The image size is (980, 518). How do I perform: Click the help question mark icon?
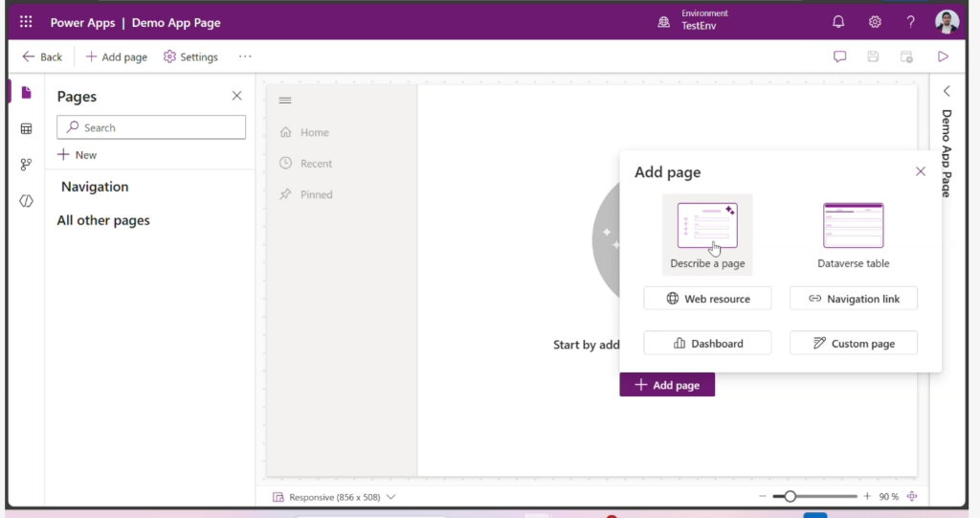click(x=910, y=22)
